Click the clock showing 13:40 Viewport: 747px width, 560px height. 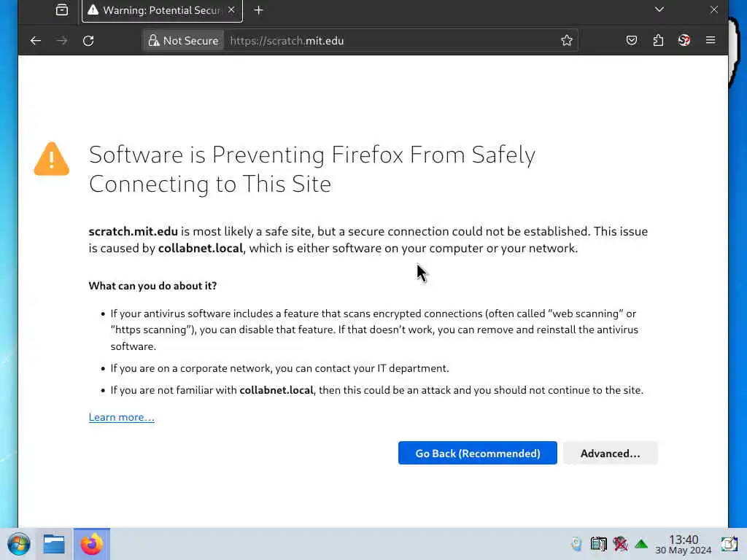click(x=683, y=544)
